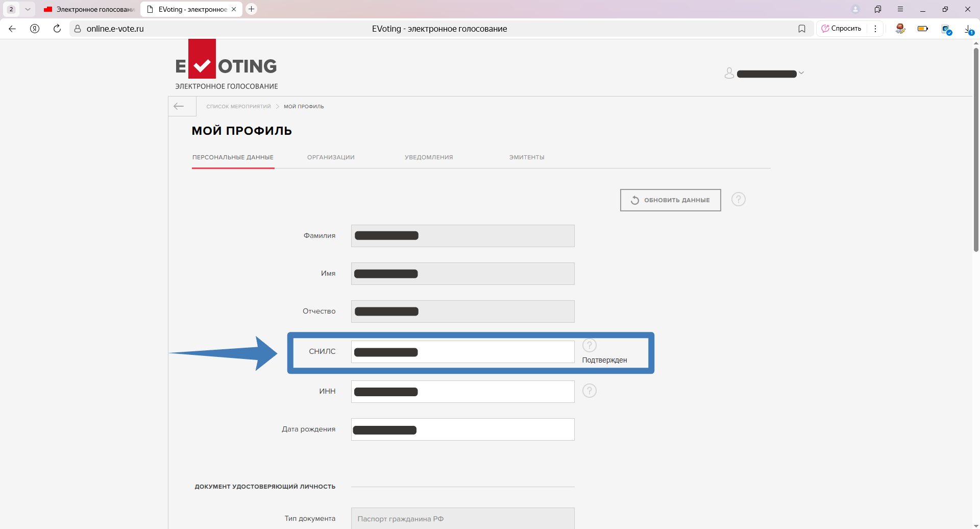Open help icon beside Обновить данные

738,199
